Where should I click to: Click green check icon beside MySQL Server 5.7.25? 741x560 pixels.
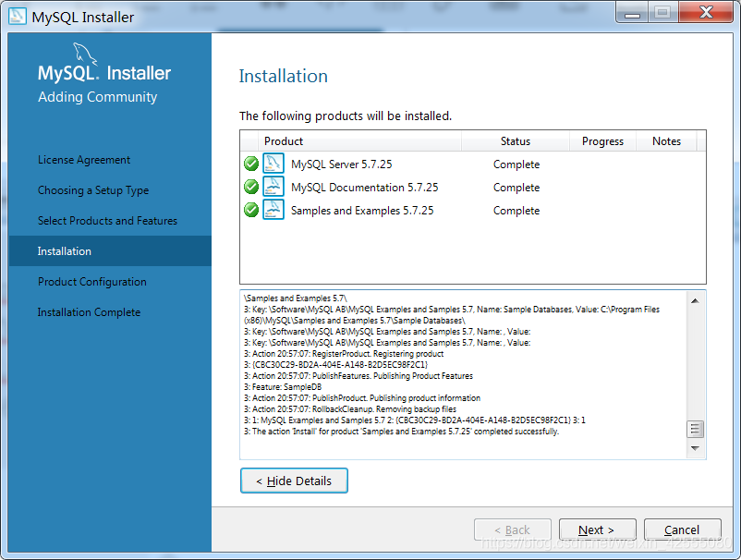point(251,164)
